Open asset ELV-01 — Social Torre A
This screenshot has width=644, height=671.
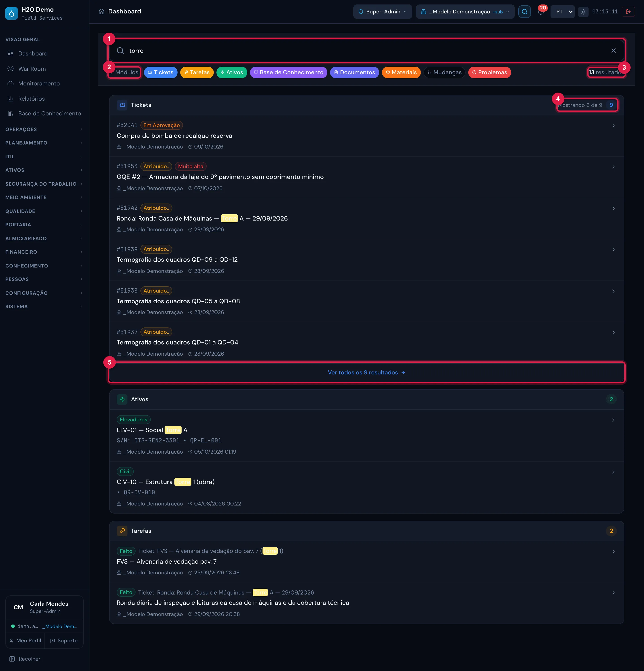point(366,435)
